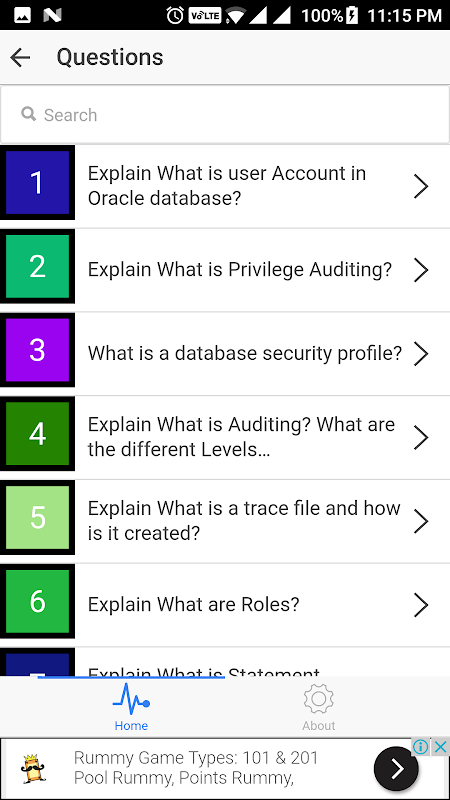
Task: Open chevron for Auditing levels question
Action: [420, 437]
